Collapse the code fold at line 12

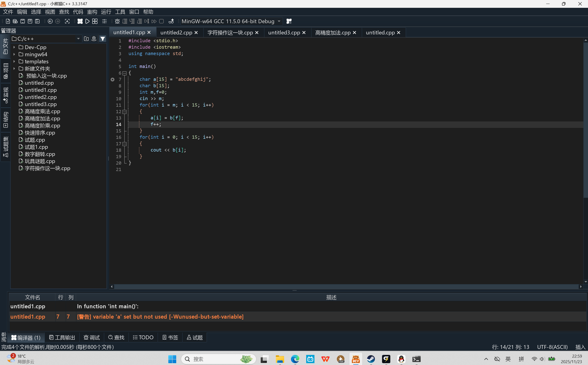(124, 112)
